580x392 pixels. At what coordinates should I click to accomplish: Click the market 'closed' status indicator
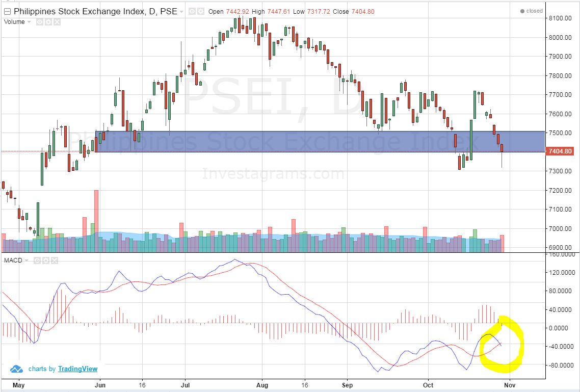point(532,11)
